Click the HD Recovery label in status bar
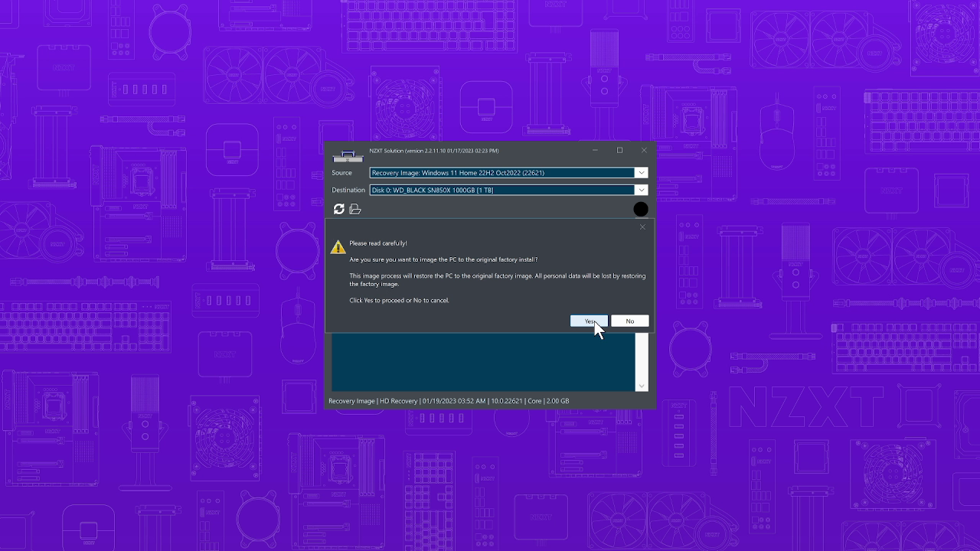This screenshot has width=980, height=551. [397, 400]
